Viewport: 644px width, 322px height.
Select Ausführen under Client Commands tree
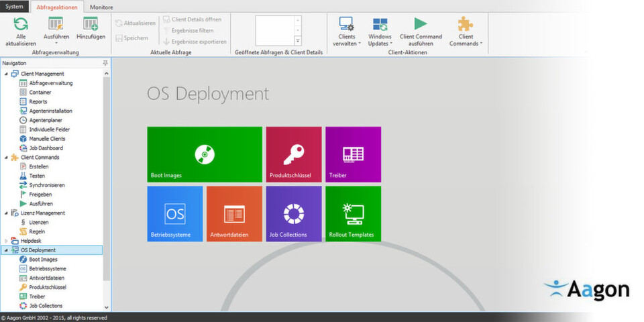pos(41,204)
